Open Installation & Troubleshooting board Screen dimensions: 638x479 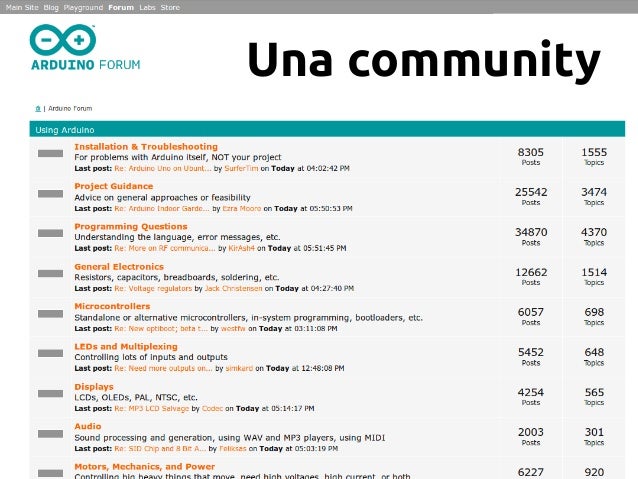pyautogui.click(x=146, y=147)
